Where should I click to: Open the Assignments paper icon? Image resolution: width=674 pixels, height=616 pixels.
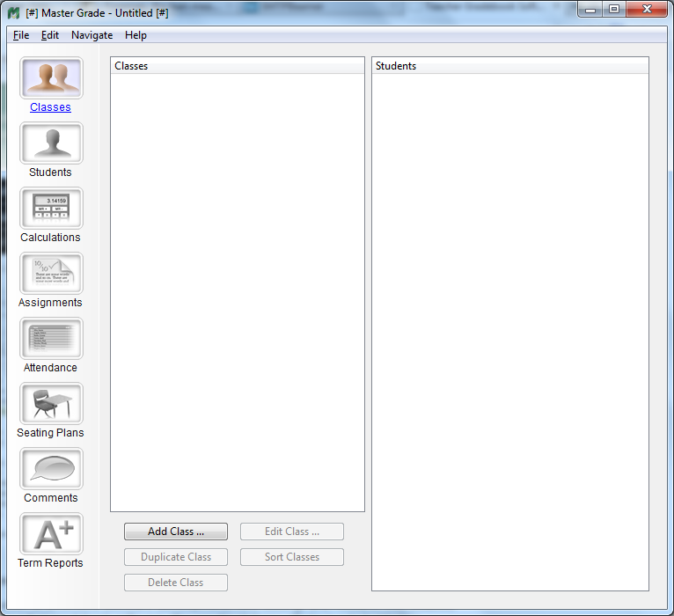click(51, 274)
